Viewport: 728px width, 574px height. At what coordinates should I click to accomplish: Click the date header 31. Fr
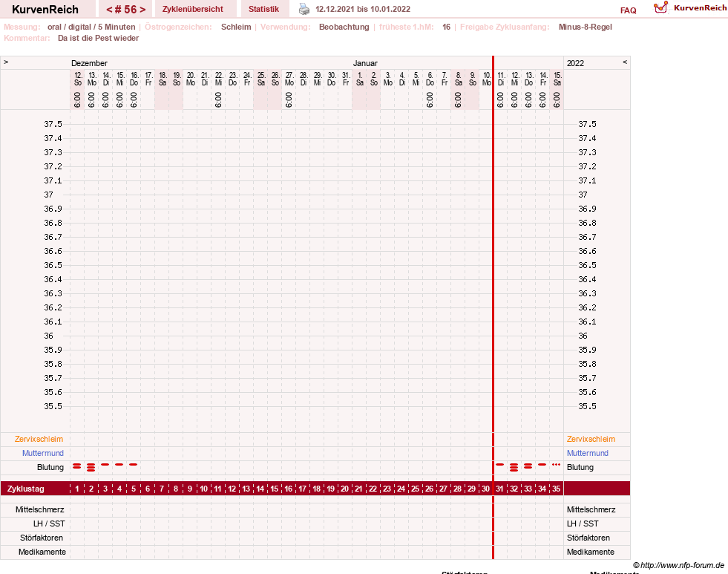(346, 79)
